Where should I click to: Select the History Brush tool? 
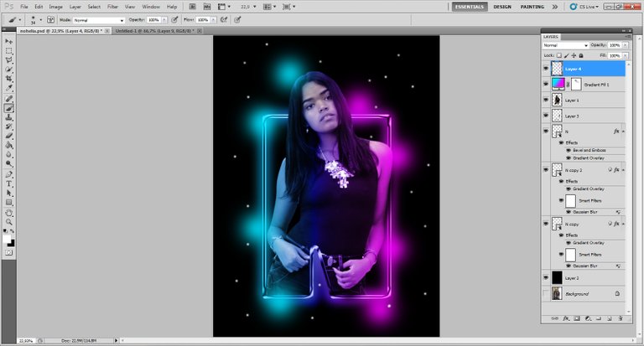(x=8, y=127)
